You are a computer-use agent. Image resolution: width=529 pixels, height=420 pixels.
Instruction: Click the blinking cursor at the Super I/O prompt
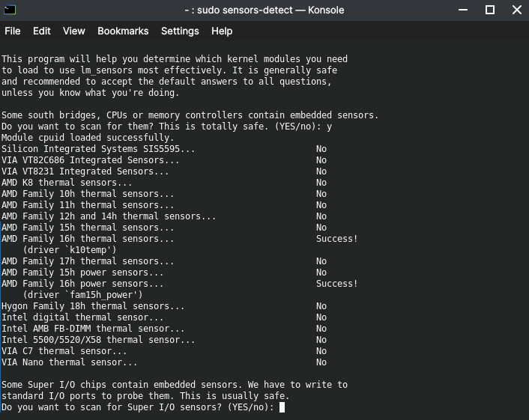(282, 407)
